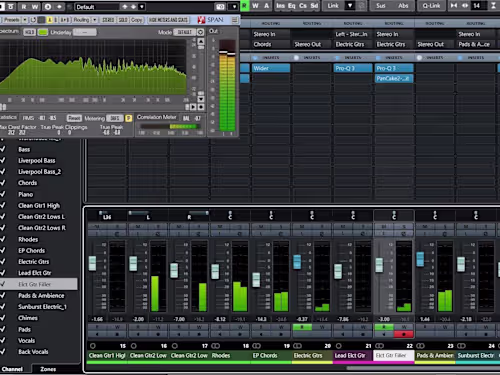The width and height of the screenshot is (500, 375).
Task: Click the SPAN Copy button
Action: [136, 20]
